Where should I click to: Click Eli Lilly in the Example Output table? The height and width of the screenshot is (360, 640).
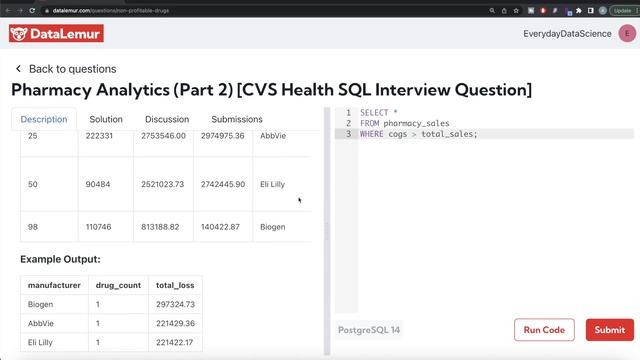[x=40, y=342]
